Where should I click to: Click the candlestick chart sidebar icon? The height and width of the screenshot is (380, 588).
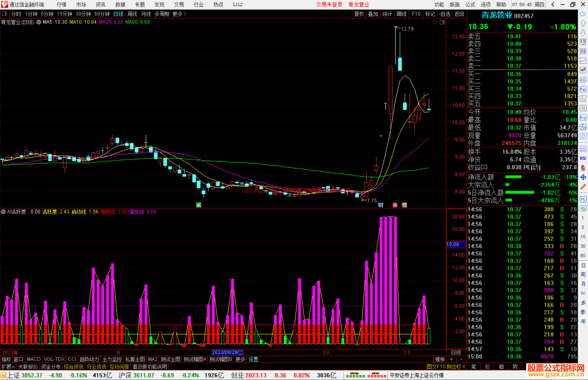click(583, 70)
